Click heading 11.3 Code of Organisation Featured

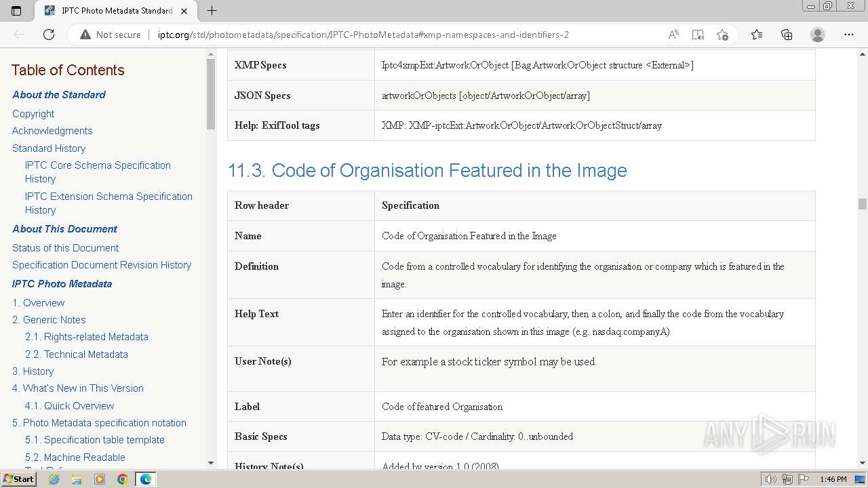tap(427, 170)
